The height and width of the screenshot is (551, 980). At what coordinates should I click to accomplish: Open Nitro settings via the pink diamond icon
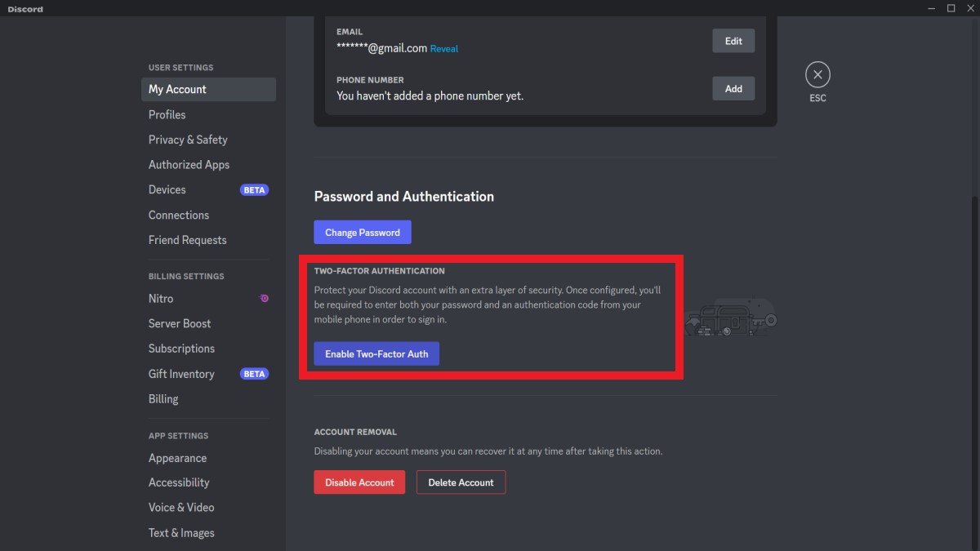(x=263, y=298)
